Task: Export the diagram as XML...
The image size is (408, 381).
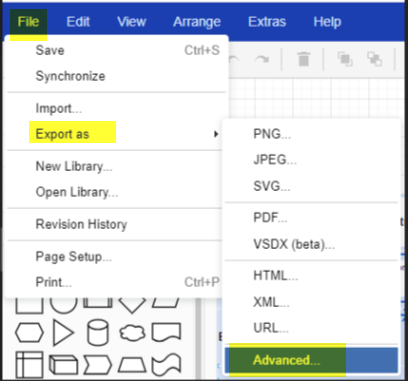Action: tap(311, 302)
